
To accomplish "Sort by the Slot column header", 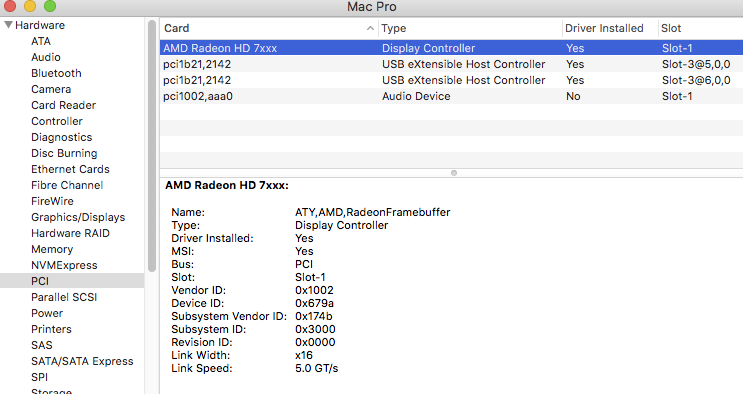I will [x=671, y=28].
